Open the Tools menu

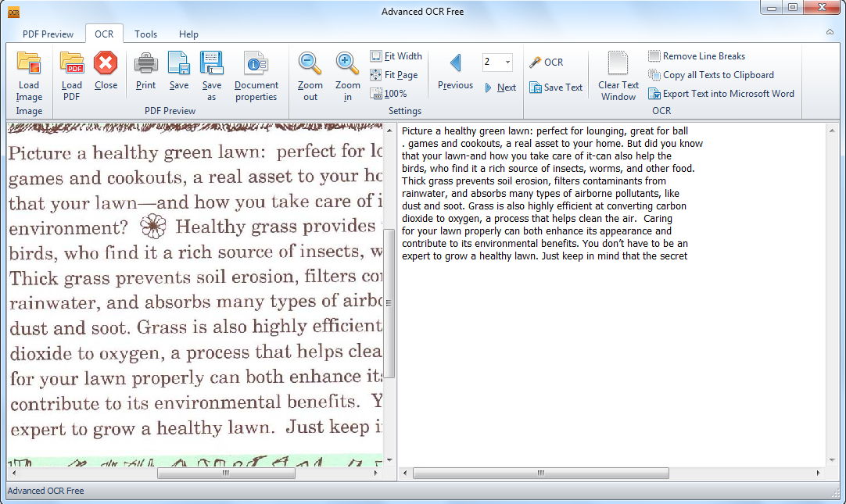[x=145, y=34]
